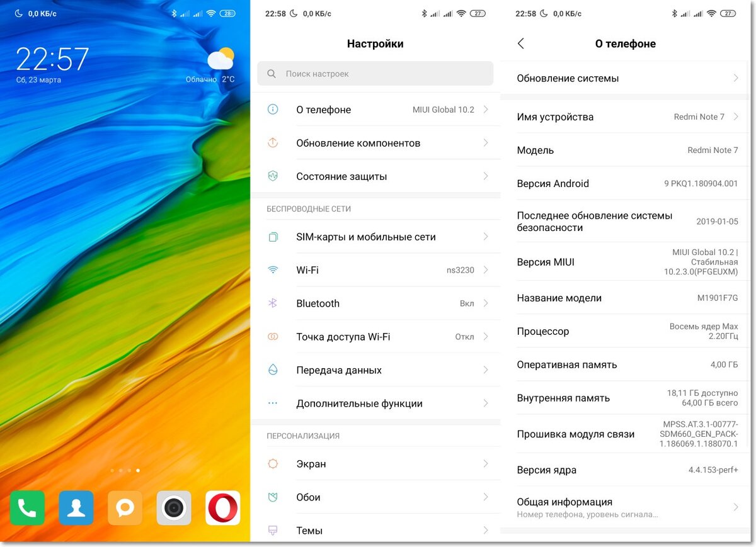Open the Имя устройства chevron
Image resolution: width=756 pixels, height=547 pixels.
coord(736,116)
